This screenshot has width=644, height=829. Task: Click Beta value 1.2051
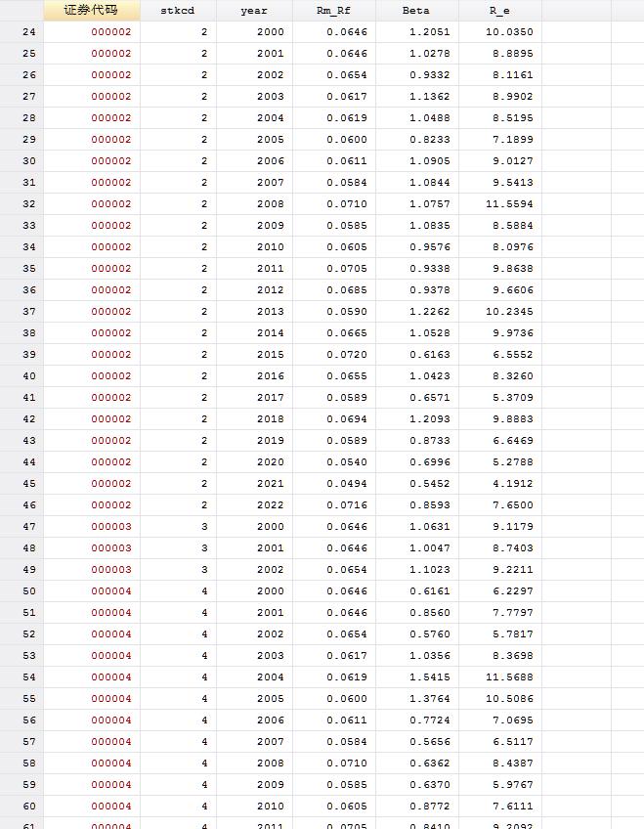point(430,32)
